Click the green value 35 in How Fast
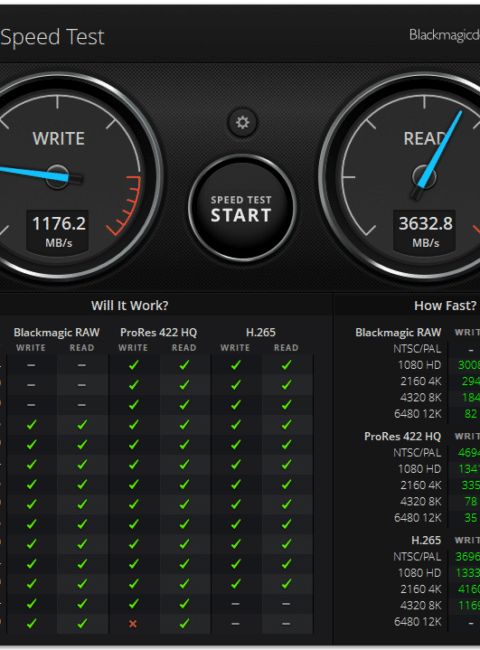Screen dimensions: 480x650 click(x=470, y=518)
